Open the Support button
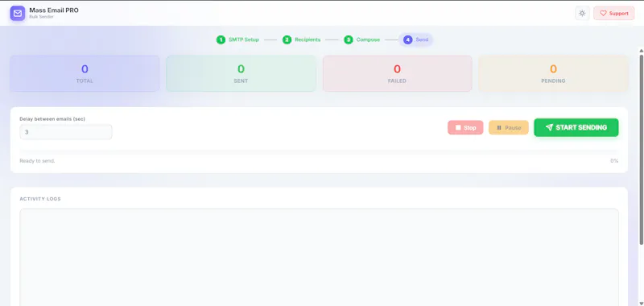This screenshot has width=644, height=306. (x=614, y=13)
